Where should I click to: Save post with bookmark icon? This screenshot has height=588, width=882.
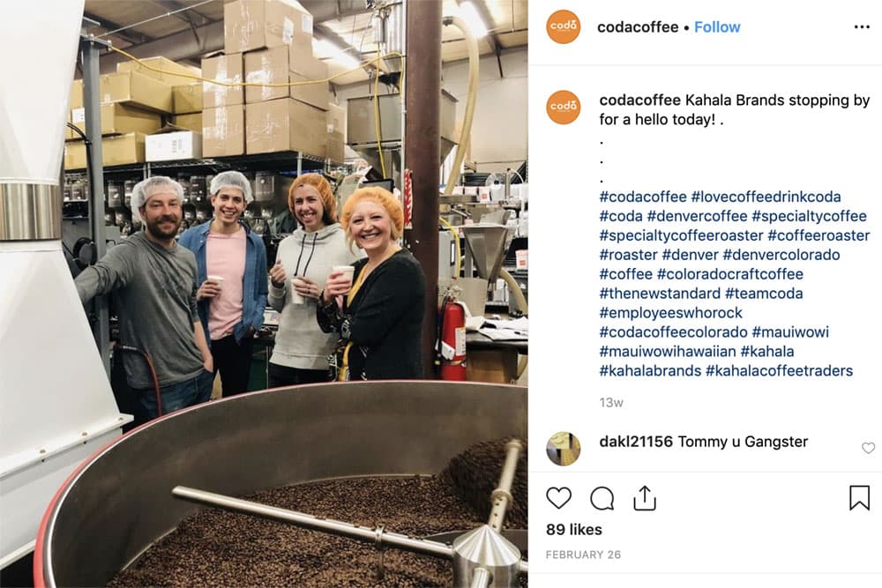click(859, 498)
